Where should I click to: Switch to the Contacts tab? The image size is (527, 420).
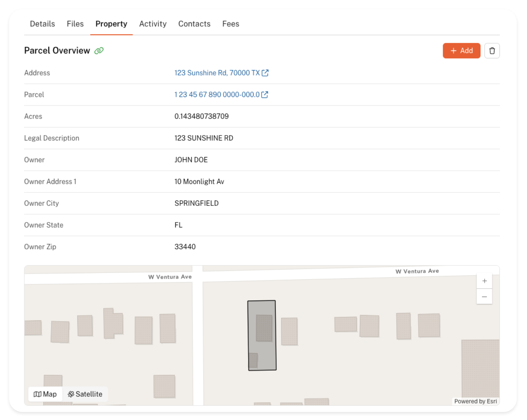point(194,24)
